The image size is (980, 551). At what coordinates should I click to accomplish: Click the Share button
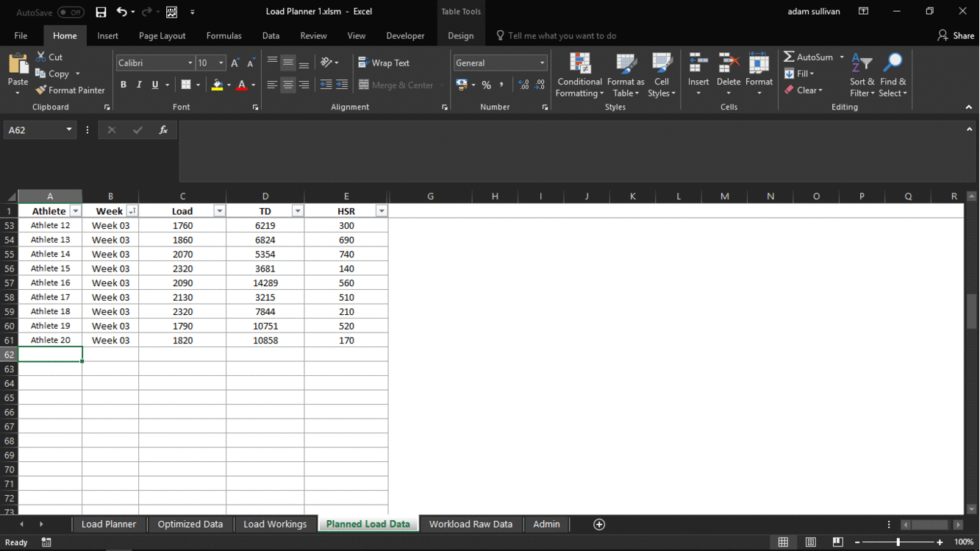click(956, 35)
